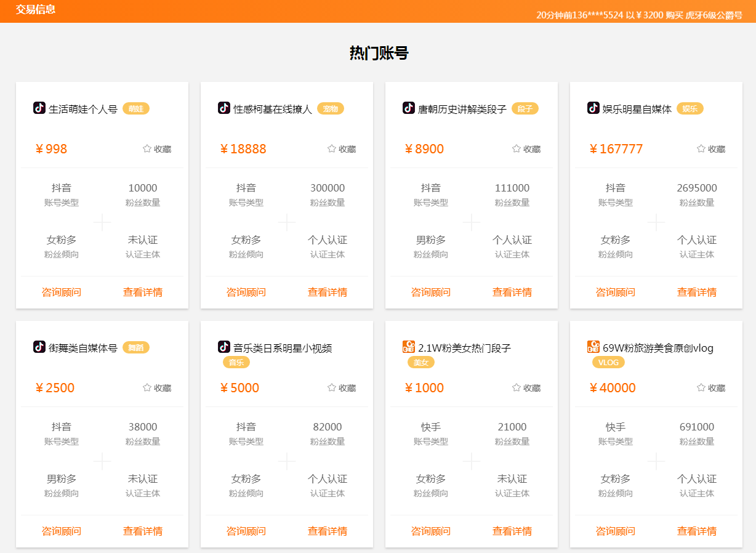Screen dimensions: 756x553
Task: Click the ¥18888 price
Action: pyautogui.click(x=243, y=149)
